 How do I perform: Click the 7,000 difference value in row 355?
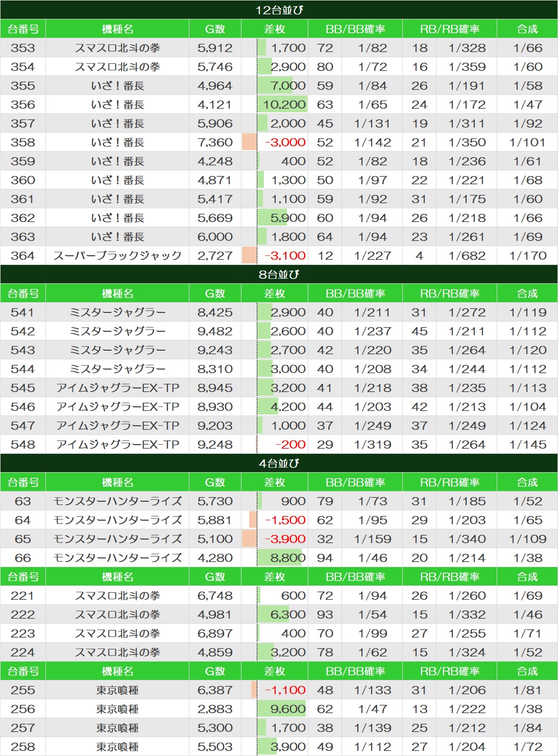(x=288, y=86)
